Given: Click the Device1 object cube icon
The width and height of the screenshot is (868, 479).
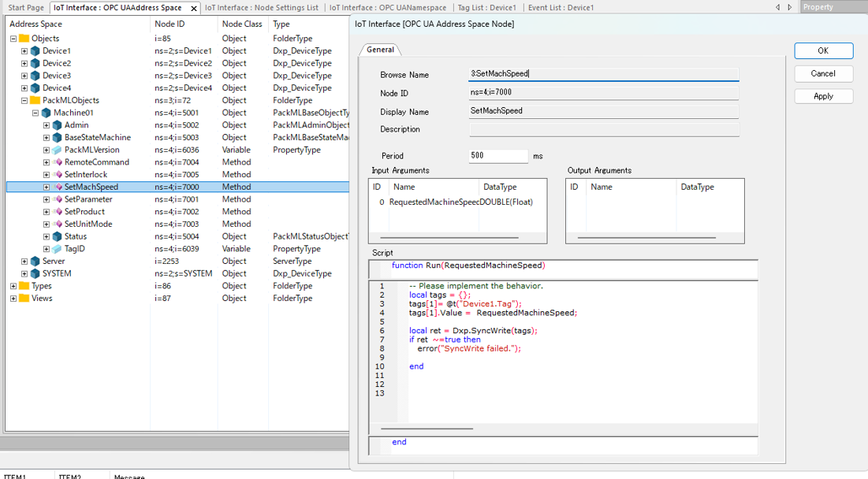Looking at the screenshot, I should 35,51.
